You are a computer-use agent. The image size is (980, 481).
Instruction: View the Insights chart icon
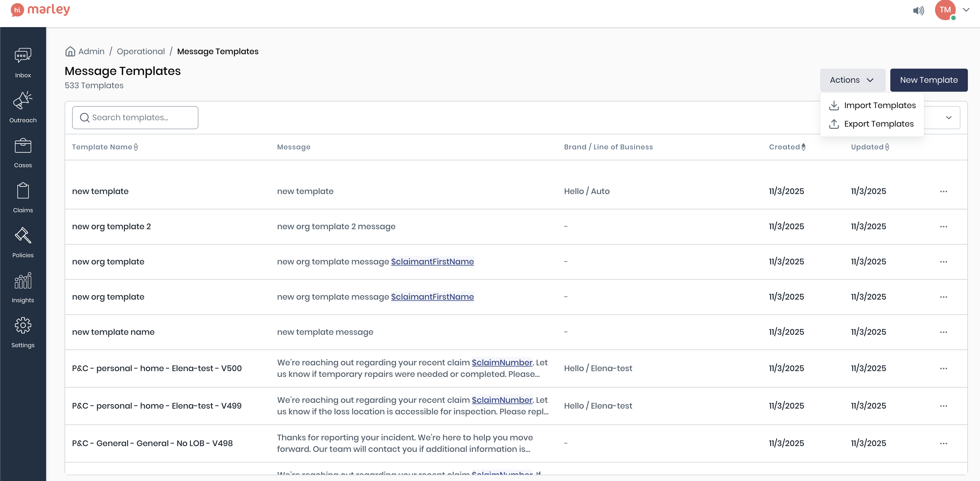[23, 281]
